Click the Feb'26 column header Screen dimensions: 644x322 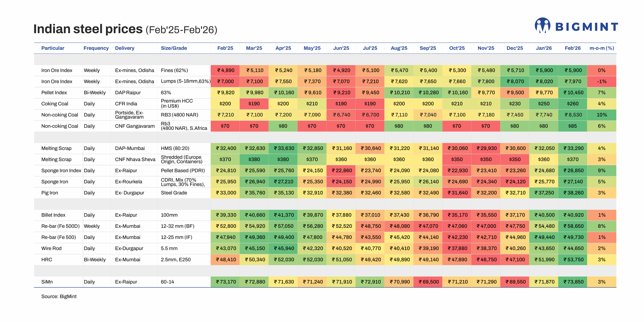pos(573,48)
